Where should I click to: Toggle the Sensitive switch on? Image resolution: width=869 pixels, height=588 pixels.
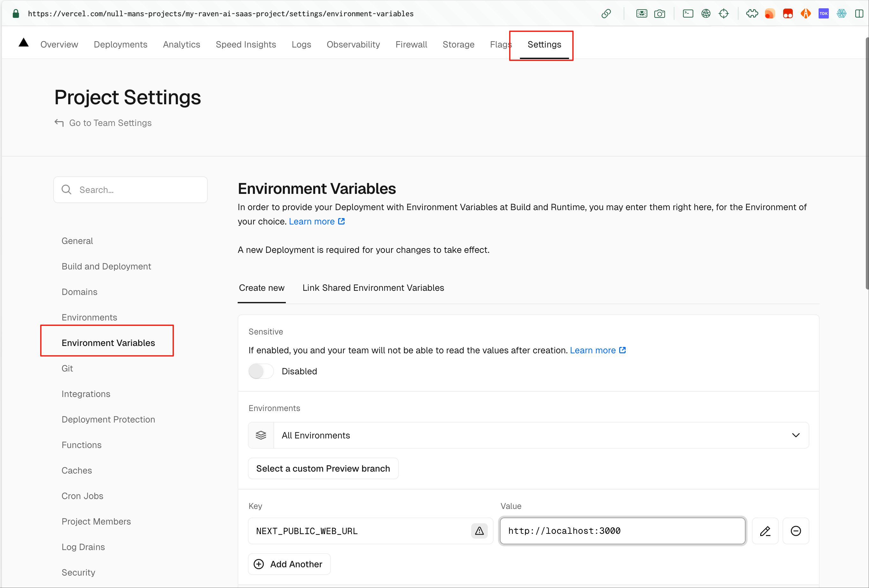coord(261,371)
